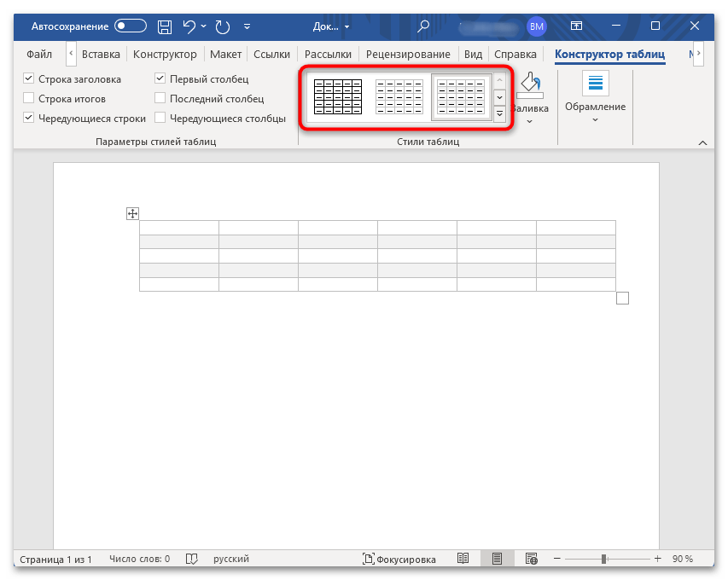
Task: Click the table move handle icon
Action: [132, 213]
